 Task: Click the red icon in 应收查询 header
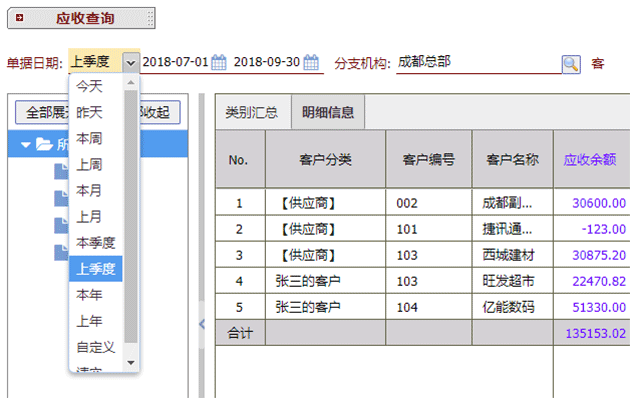coord(19,18)
